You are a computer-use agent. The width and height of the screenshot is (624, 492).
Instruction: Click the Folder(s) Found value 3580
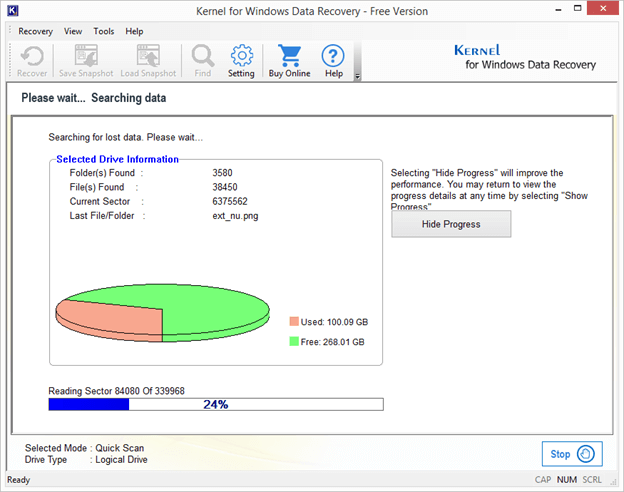coord(222,173)
